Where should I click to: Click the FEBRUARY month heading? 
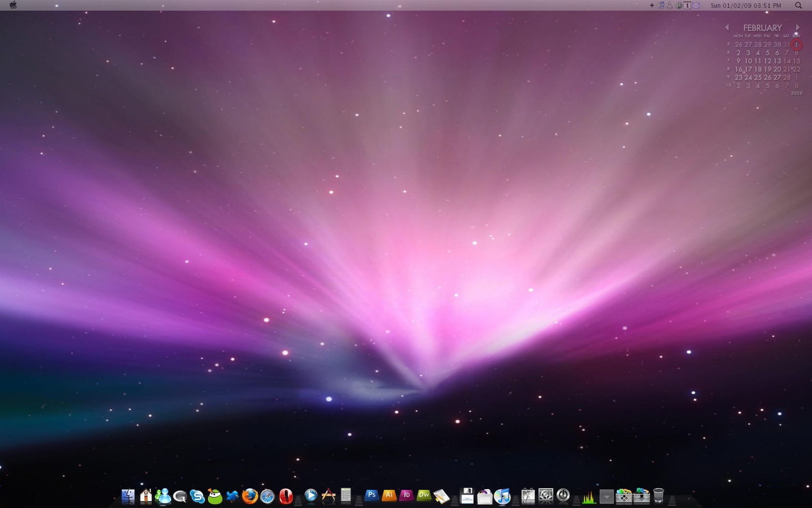pos(762,28)
